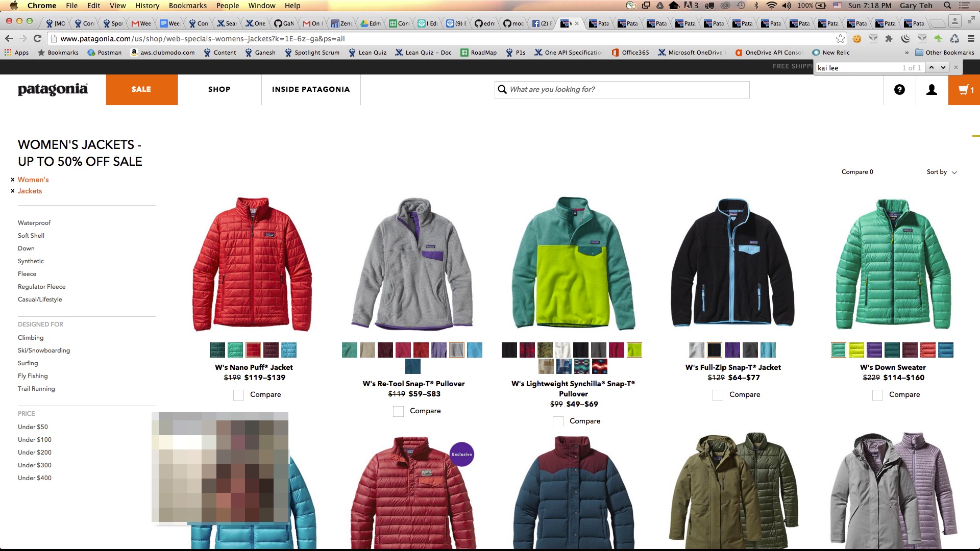Check Compare for W's Full-Zip Snap-T Jacket
This screenshot has width=980, height=551.
click(718, 395)
